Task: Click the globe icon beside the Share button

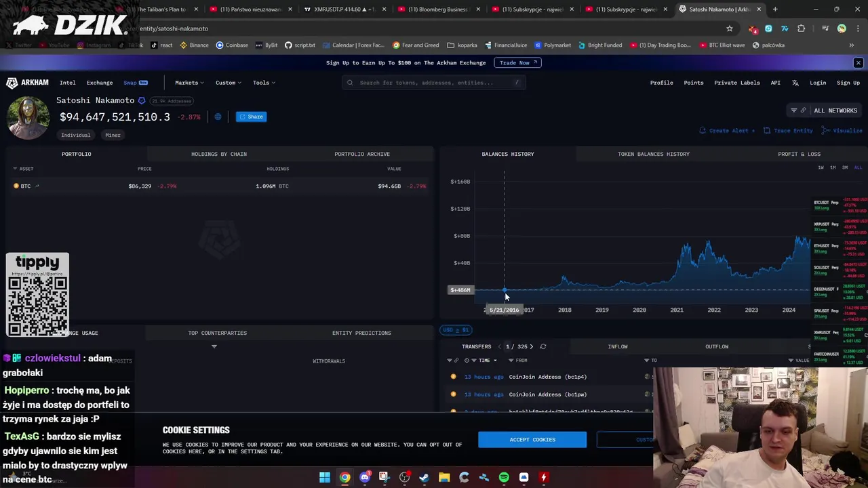Action: click(218, 117)
